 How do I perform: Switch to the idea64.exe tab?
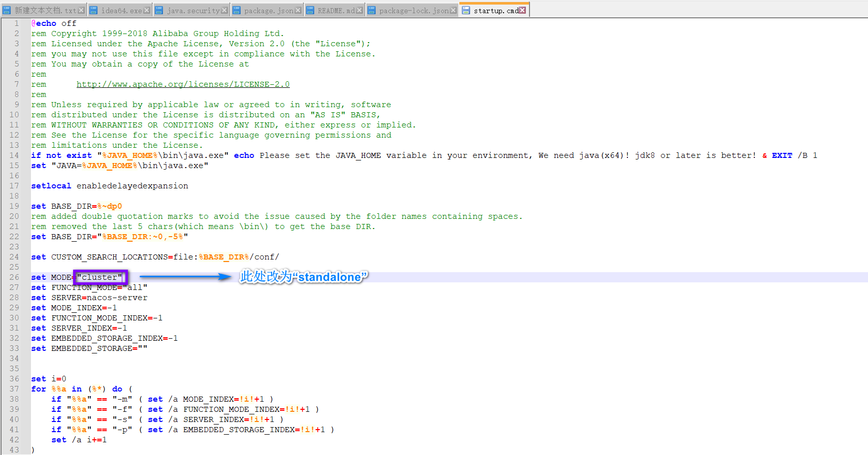121,11
